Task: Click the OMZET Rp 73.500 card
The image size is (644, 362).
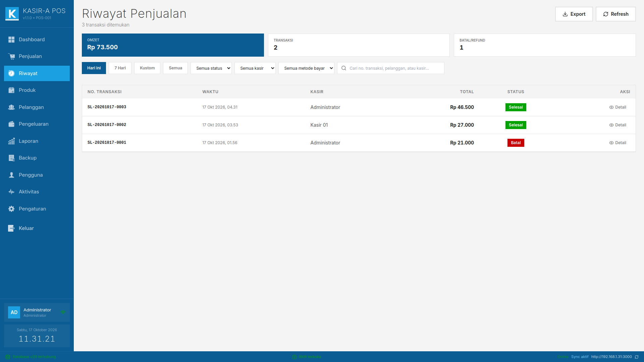Action: pyautogui.click(x=173, y=45)
